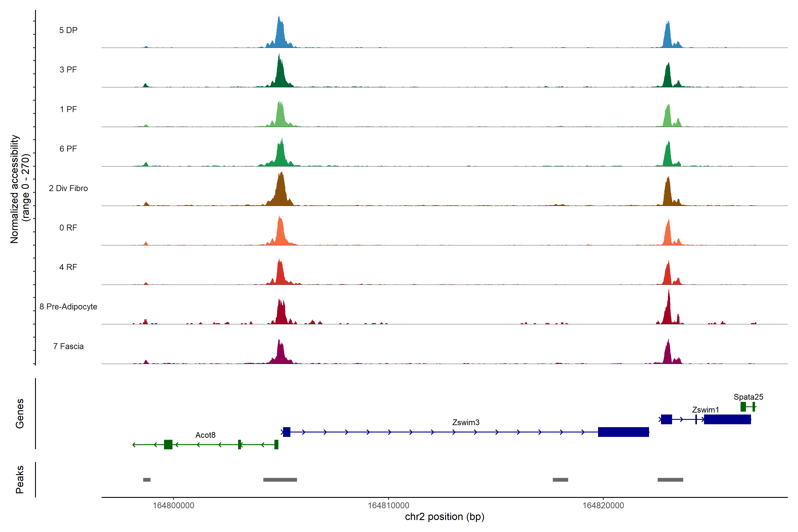Click the chr2 position (bp) axis title
This screenshot has height=532, width=798.
[x=444, y=517]
